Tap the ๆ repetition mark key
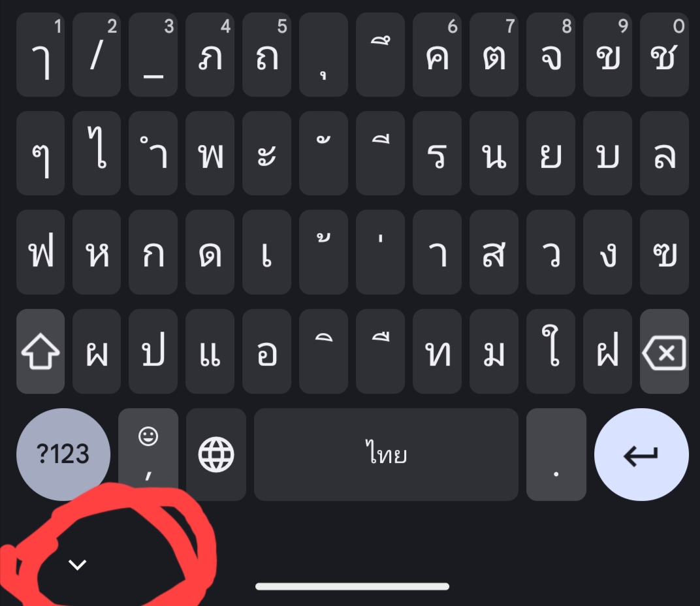The width and height of the screenshot is (700, 606). click(40, 153)
